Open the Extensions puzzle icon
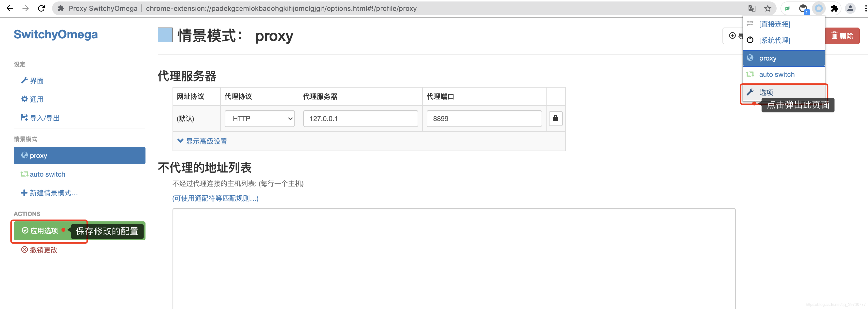Viewport: 868px width, 309px height. coord(834,8)
